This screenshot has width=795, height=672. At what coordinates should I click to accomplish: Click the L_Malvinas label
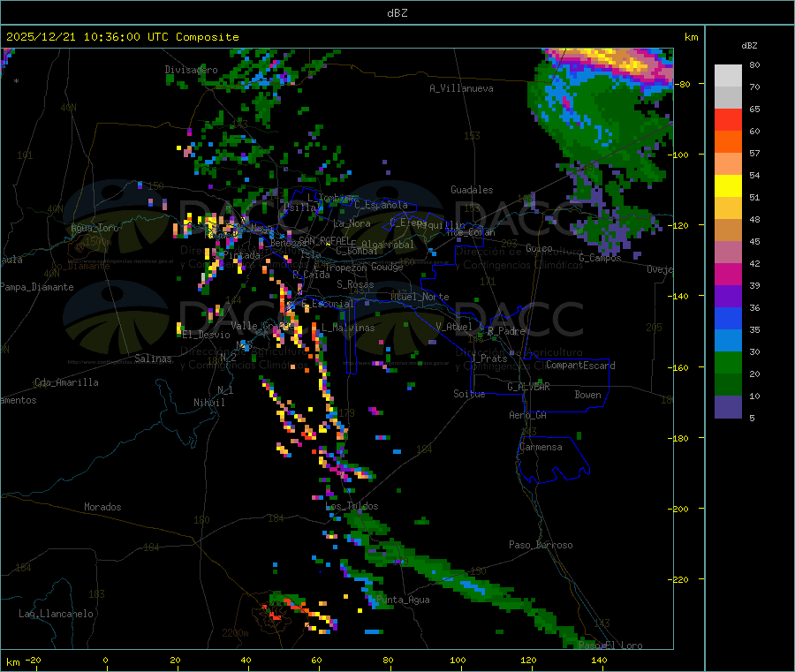point(348,328)
